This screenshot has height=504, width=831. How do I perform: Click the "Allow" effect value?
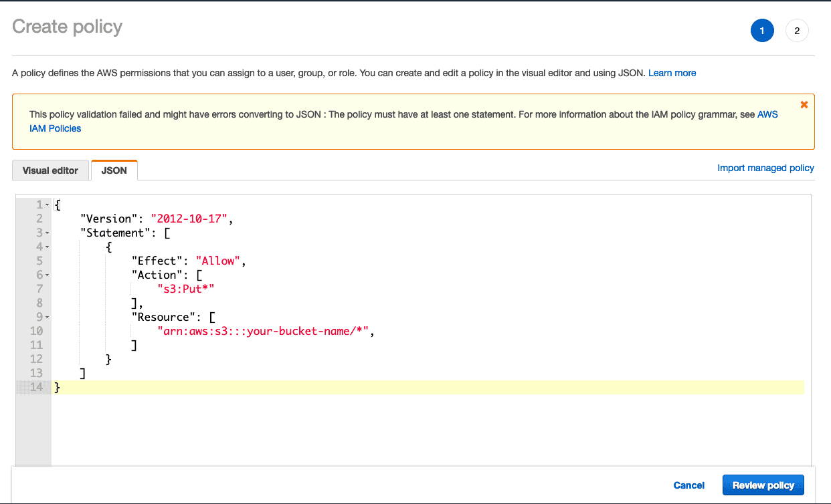218,261
